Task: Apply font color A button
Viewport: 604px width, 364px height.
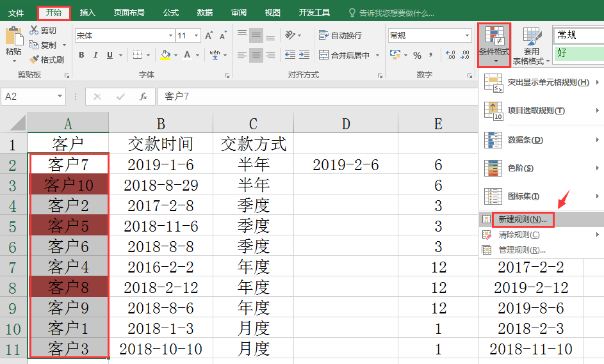Action: click(x=187, y=55)
